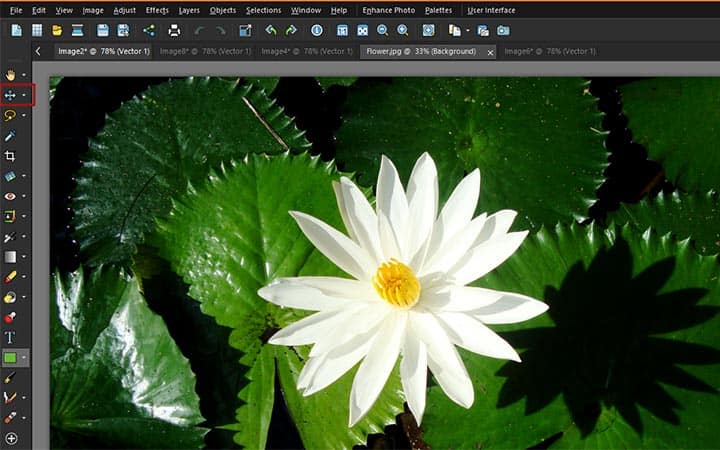The height and width of the screenshot is (450, 720).
Task: Close the Flower.jpg tab
Action: (490, 53)
